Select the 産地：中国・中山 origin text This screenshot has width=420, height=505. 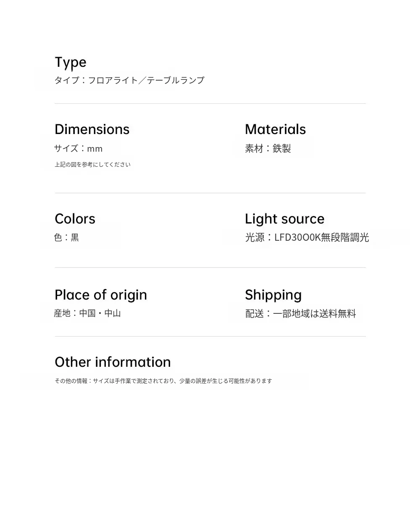[x=87, y=313]
